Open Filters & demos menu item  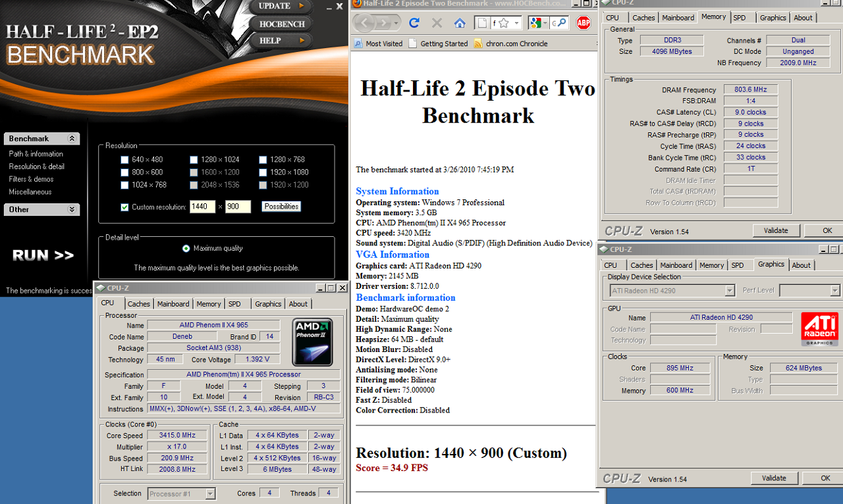(x=31, y=179)
